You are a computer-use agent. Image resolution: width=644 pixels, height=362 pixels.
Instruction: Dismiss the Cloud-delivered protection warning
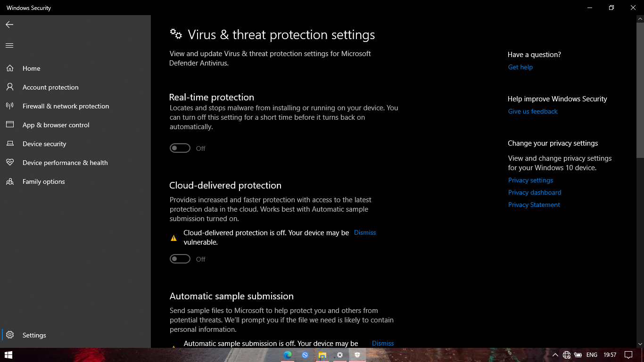tap(364, 232)
